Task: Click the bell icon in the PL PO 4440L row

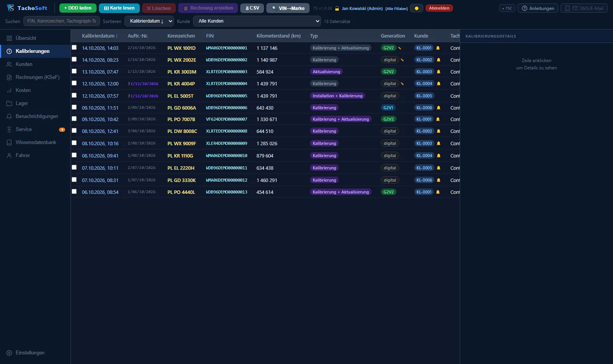Action: (x=438, y=192)
